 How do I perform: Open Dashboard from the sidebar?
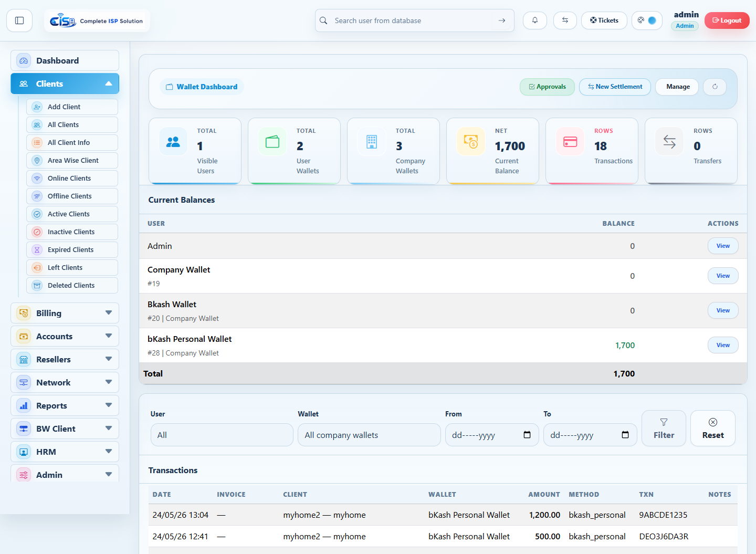point(65,60)
